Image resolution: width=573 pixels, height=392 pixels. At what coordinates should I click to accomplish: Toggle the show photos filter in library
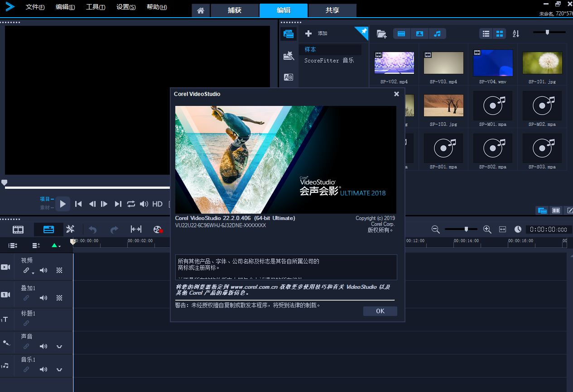coord(419,33)
